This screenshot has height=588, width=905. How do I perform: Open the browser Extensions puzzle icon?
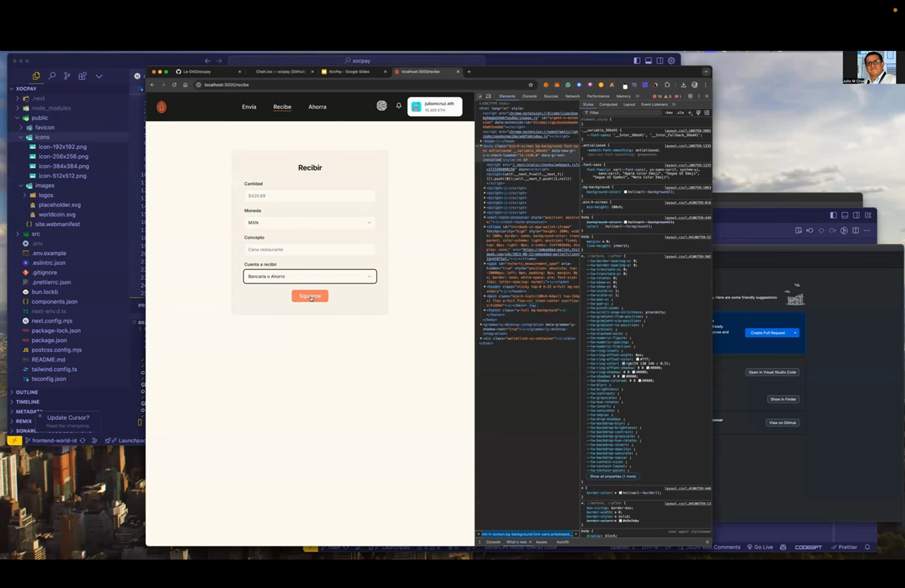coord(667,85)
